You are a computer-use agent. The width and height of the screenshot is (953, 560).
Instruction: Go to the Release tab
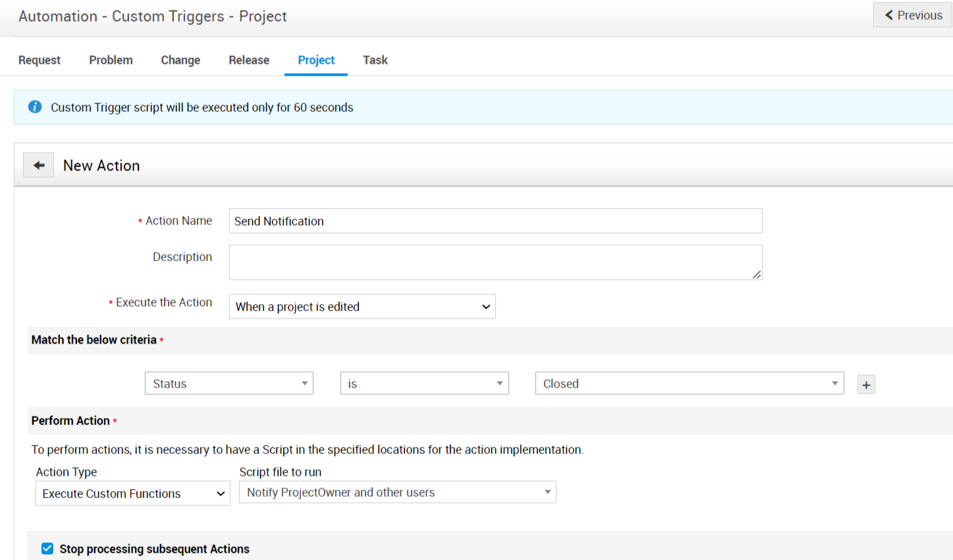[249, 60]
